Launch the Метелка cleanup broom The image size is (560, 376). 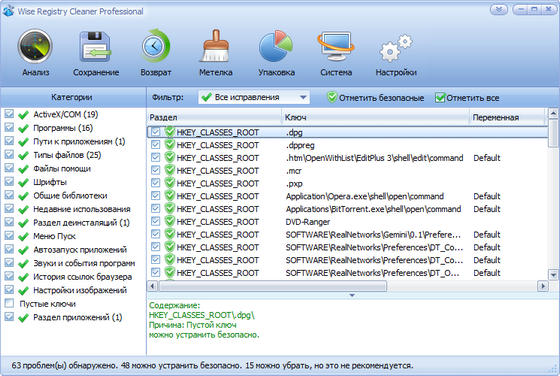pyautogui.click(x=216, y=46)
